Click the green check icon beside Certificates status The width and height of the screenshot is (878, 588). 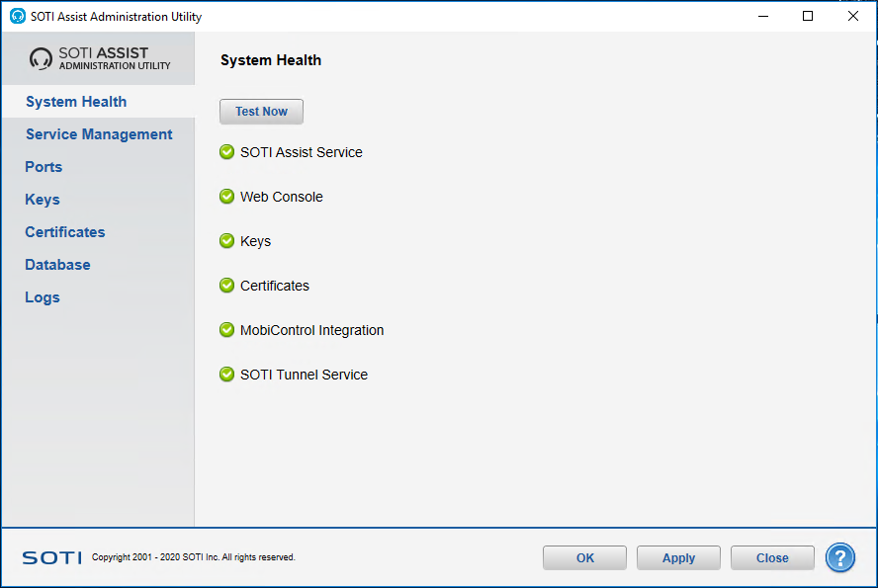coord(226,286)
